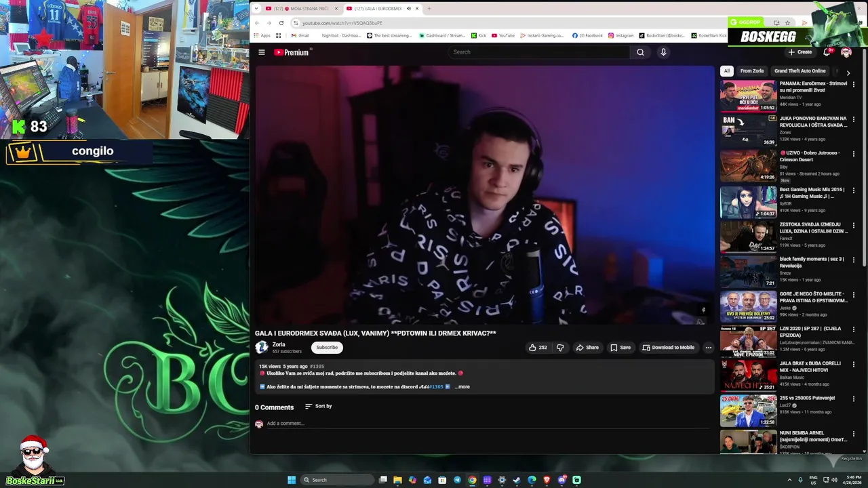Open the tab search chevron in Chrome
Viewport: 868px width, 488px height.
tap(258, 9)
